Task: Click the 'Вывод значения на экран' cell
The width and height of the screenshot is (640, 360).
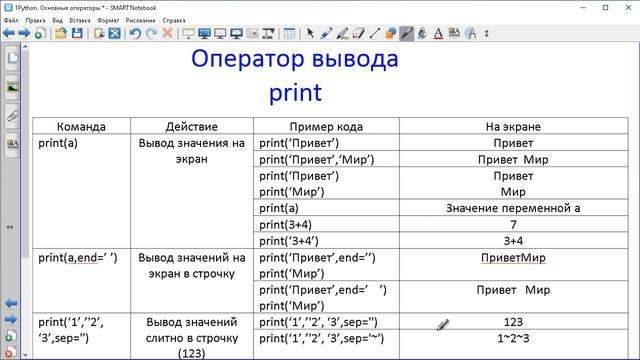Action: 192,191
